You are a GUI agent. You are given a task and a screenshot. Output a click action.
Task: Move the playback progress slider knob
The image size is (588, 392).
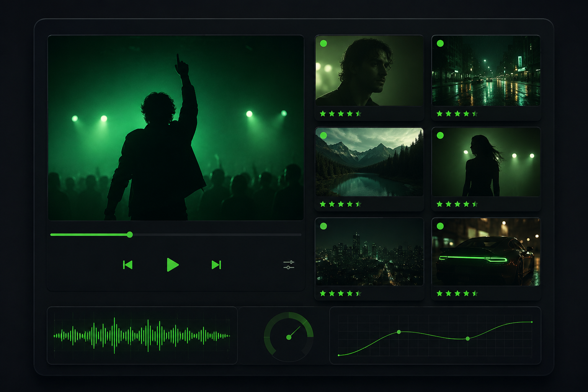[130, 235]
